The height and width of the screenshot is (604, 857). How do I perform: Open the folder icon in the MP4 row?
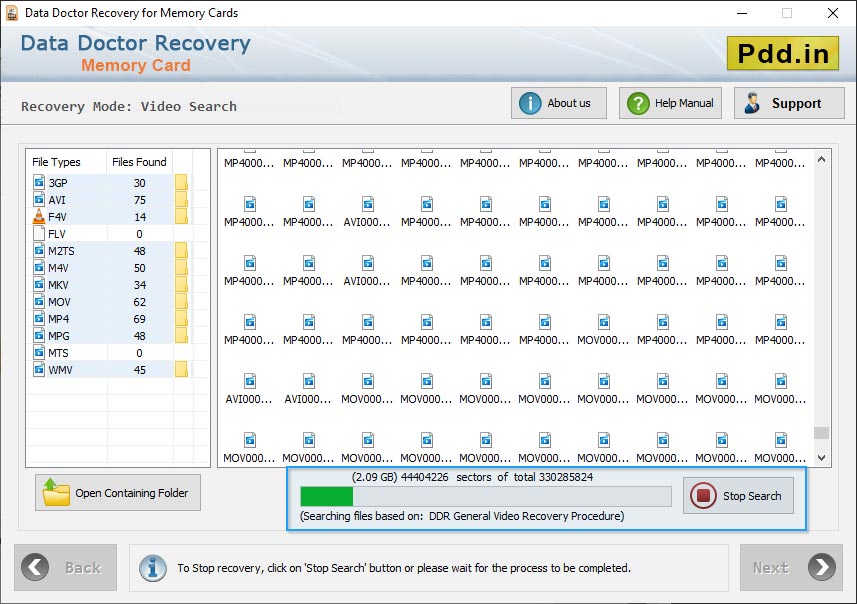click(181, 318)
